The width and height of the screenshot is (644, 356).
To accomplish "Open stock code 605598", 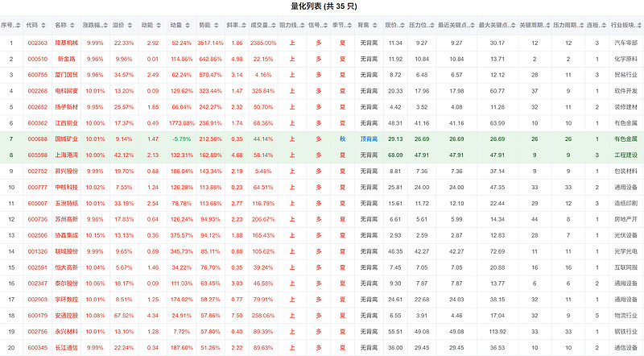I will (37, 155).
